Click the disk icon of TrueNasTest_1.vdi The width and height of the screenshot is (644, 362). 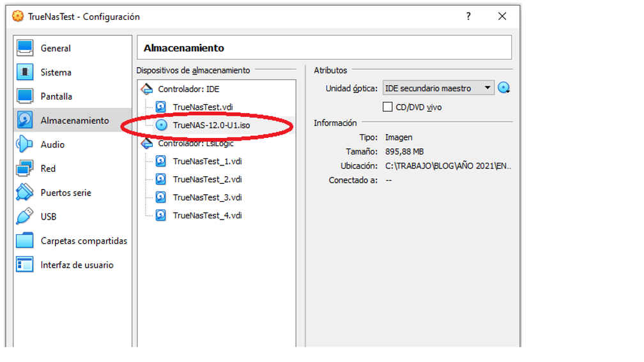click(161, 162)
